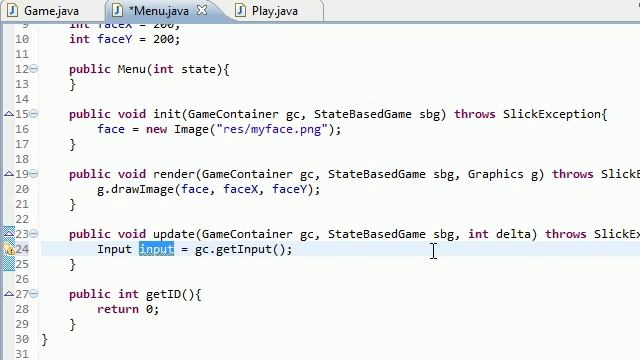Image resolution: width=640 pixels, height=360 pixels.
Task: Click the highlighted 'input' variable name
Action: point(157,249)
